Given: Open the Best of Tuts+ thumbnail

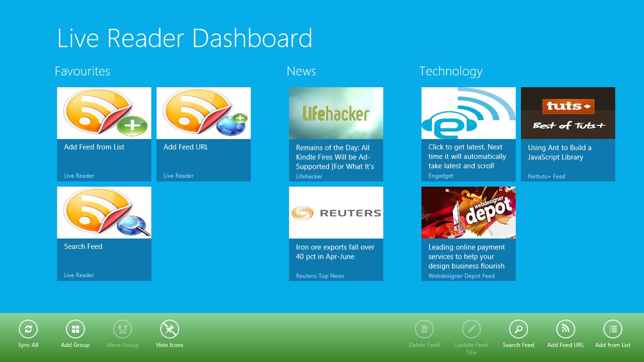Looking at the screenshot, I should 568,113.
